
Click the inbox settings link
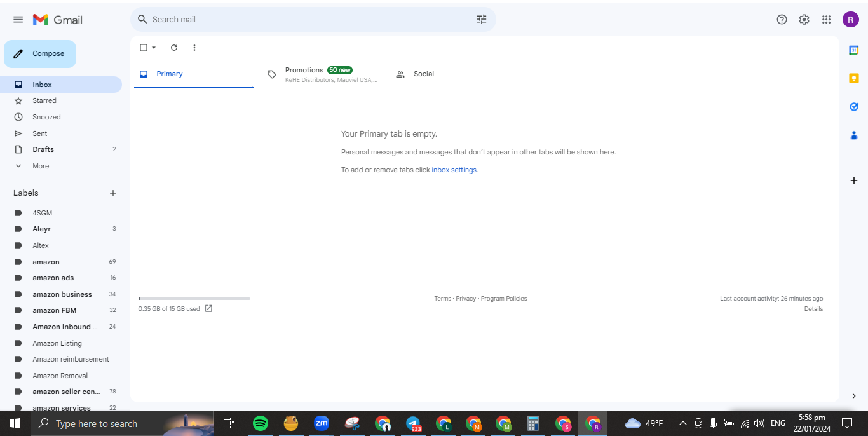click(454, 170)
